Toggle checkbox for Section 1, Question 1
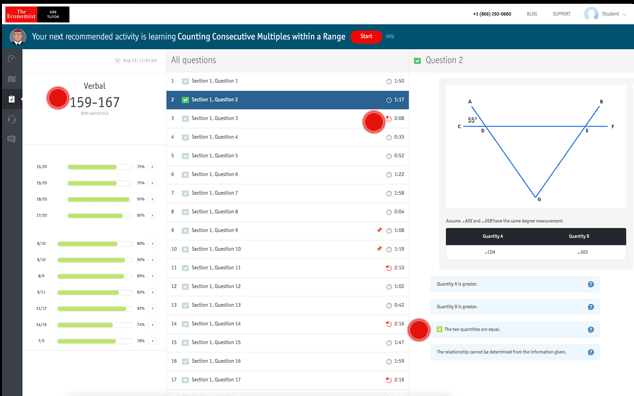The height and width of the screenshot is (396, 634). (185, 81)
